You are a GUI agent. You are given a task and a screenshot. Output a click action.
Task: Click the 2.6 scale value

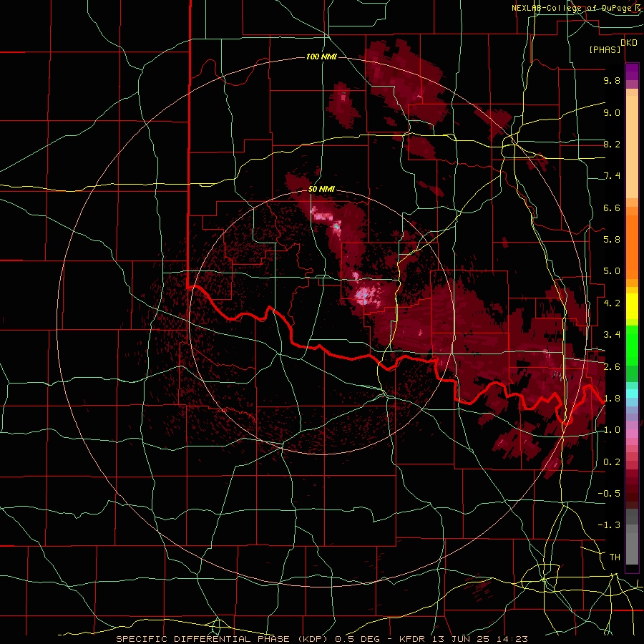tap(612, 367)
